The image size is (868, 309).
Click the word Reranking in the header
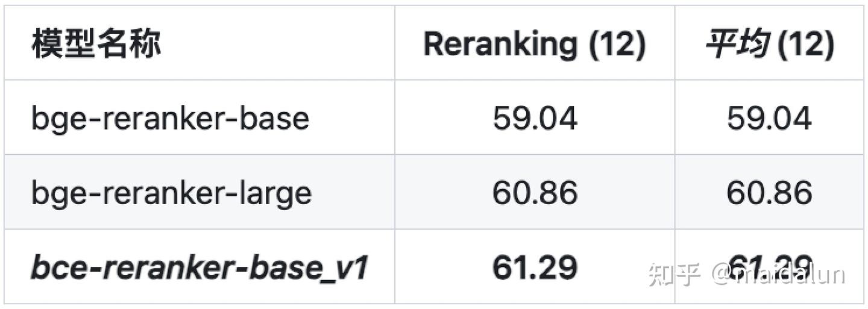point(500,44)
